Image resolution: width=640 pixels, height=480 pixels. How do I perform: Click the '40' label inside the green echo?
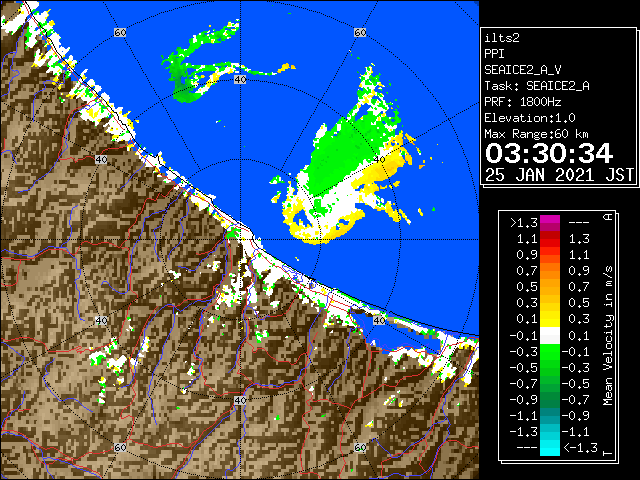pos(379,159)
